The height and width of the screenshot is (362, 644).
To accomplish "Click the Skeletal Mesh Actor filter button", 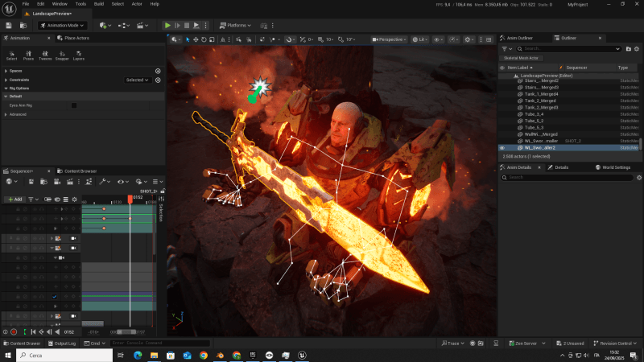I will point(522,58).
